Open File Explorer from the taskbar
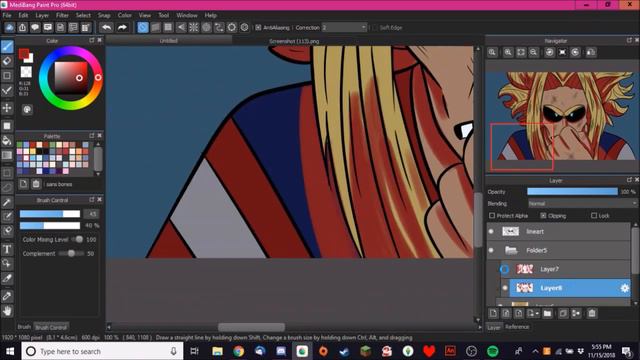Viewport: 640px width, 360px height. click(217, 351)
